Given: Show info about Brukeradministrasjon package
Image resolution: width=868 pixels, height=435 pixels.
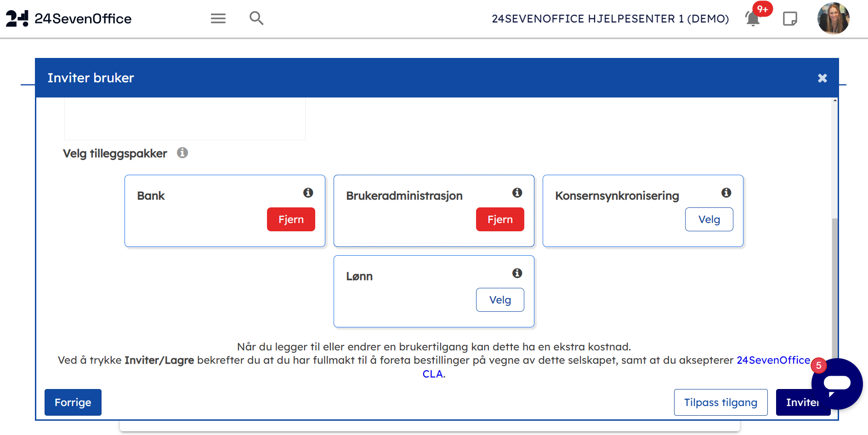Looking at the screenshot, I should coord(517,193).
